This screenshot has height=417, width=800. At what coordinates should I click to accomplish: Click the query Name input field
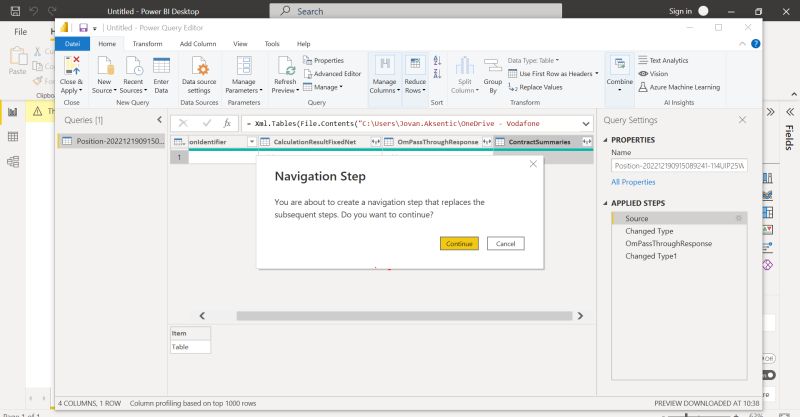tap(679, 165)
